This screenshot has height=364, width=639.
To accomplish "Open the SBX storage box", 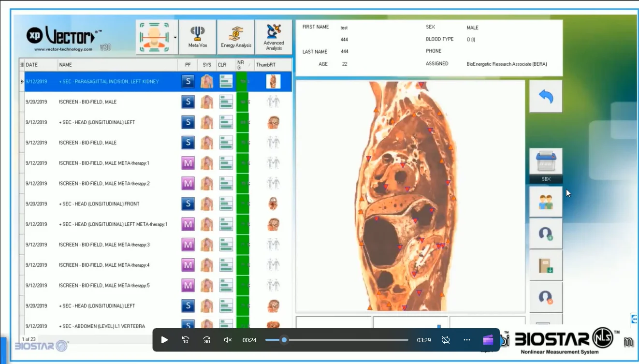I will [546, 163].
